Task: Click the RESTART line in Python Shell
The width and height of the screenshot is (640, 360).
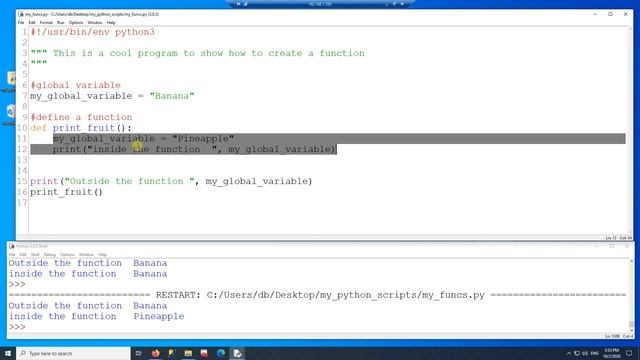Action: (x=318, y=295)
